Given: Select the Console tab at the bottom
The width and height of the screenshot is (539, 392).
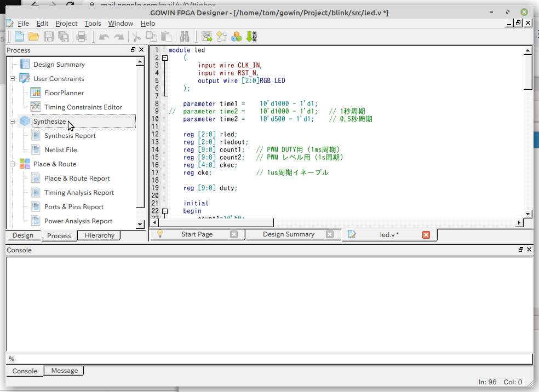Looking at the screenshot, I should [x=25, y=371].
